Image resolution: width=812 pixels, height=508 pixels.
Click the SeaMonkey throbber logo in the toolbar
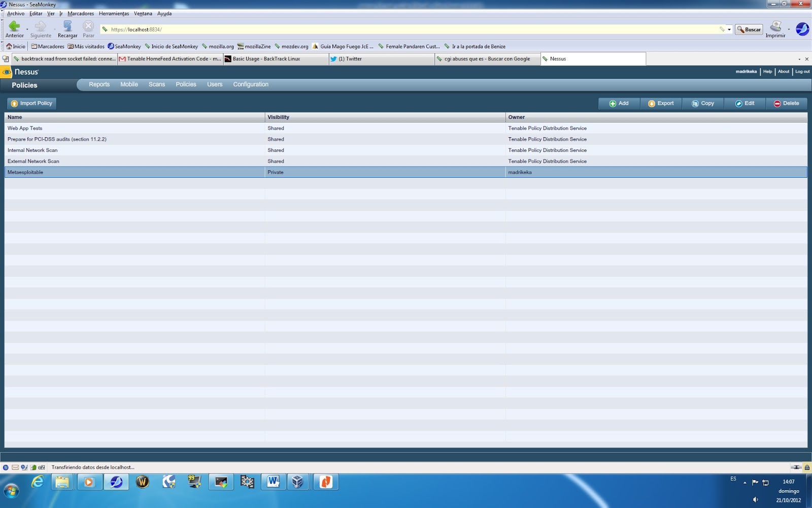[802, 29]
